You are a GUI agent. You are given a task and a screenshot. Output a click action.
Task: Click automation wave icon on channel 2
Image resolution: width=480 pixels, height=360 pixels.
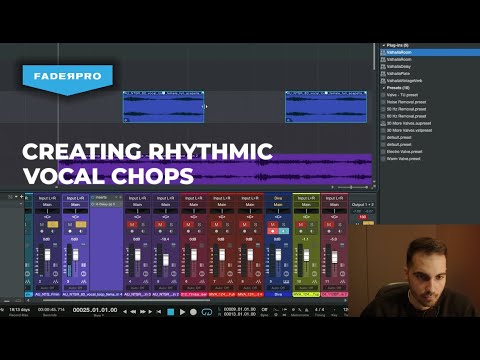tap(55, 282)
